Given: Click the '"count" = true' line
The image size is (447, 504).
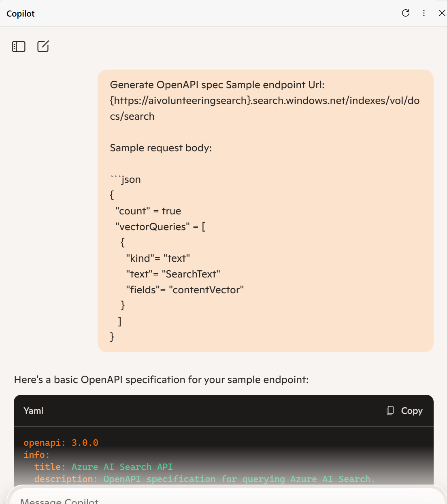Looking at the screenshot, I should [x=148, y=211].
